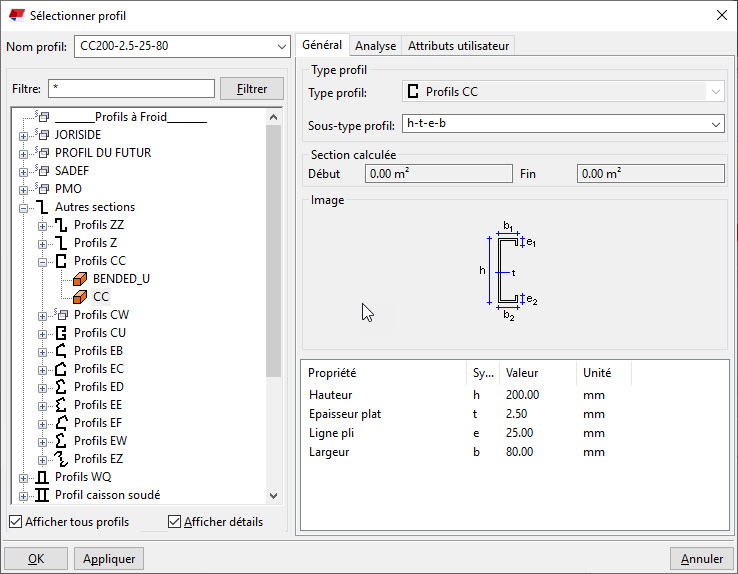Click the Profils EW section icon
The image size is (738, 574).
coord(61,441)
